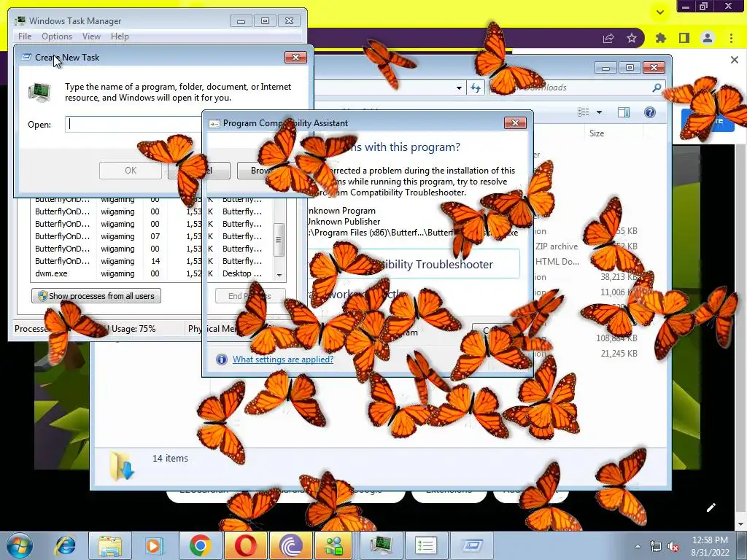Open Windows Explorer from the taskbar

110,545
